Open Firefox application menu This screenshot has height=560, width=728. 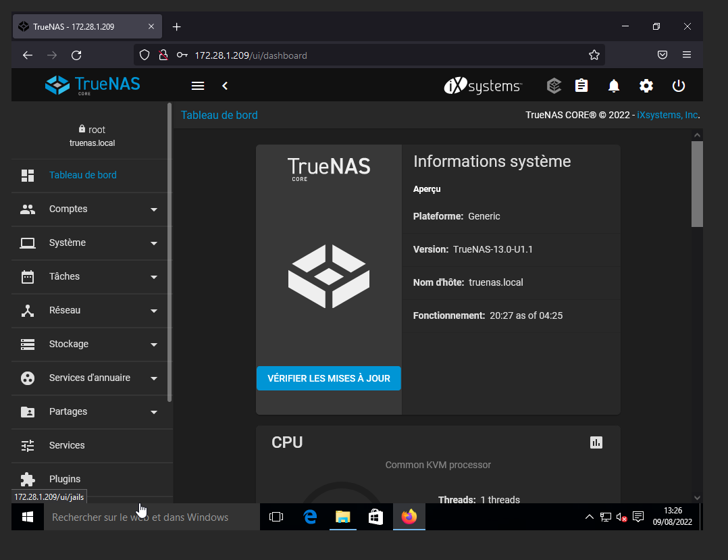[687, 55]
